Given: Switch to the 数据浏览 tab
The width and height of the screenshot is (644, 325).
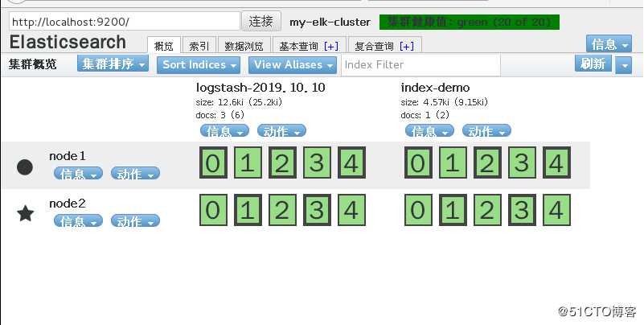Looking at the screenshot, I should 244,46.
